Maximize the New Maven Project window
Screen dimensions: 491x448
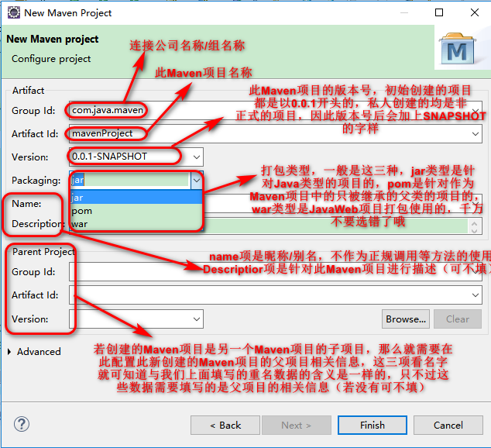[x=439, y=12]
